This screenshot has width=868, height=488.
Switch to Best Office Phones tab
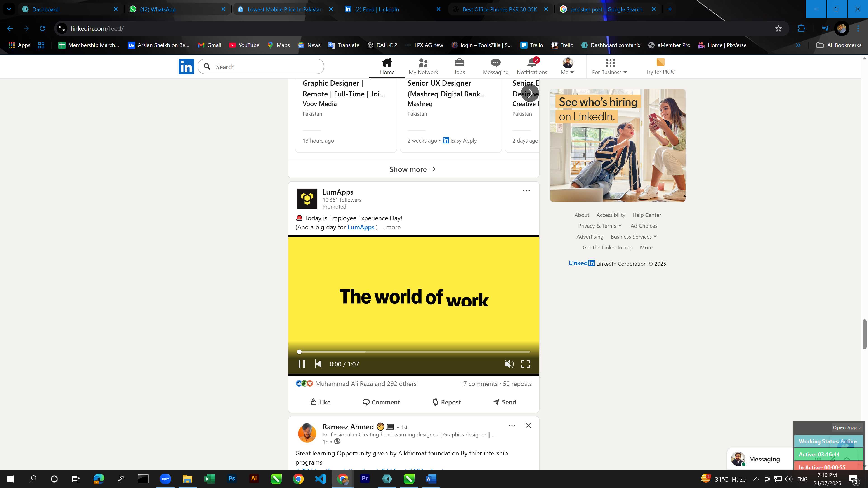(x=500, y=9)
